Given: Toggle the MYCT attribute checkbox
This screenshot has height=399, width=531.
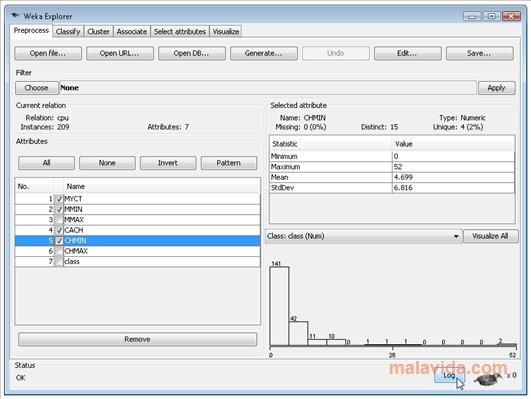Looking at the screenshot, I should click(59, 199).
